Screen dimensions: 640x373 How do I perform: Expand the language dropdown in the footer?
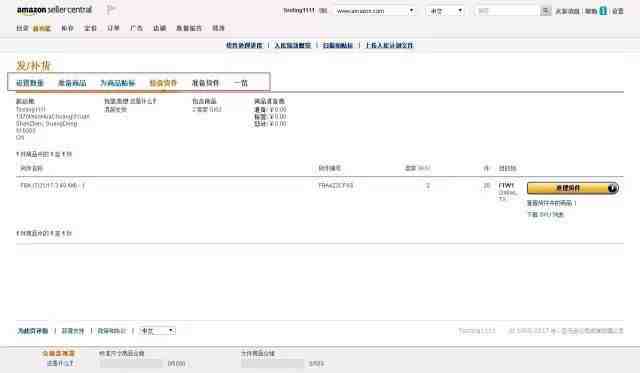point(158,331)
